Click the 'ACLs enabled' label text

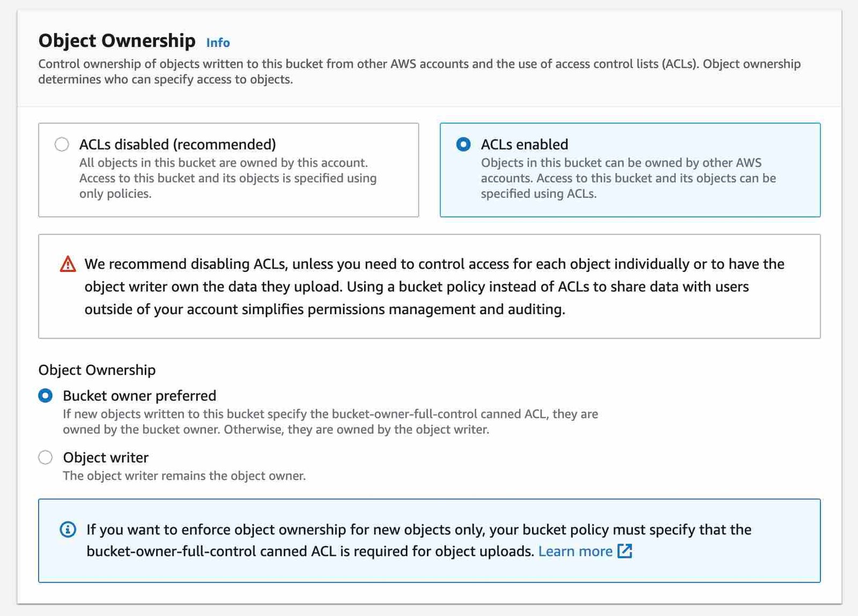[524, 144]
